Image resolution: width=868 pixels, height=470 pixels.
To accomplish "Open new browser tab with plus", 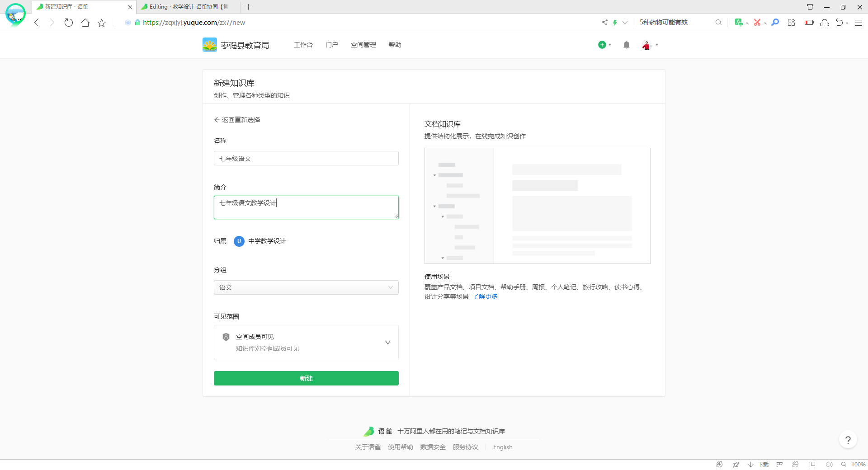I will coord(248,7).
